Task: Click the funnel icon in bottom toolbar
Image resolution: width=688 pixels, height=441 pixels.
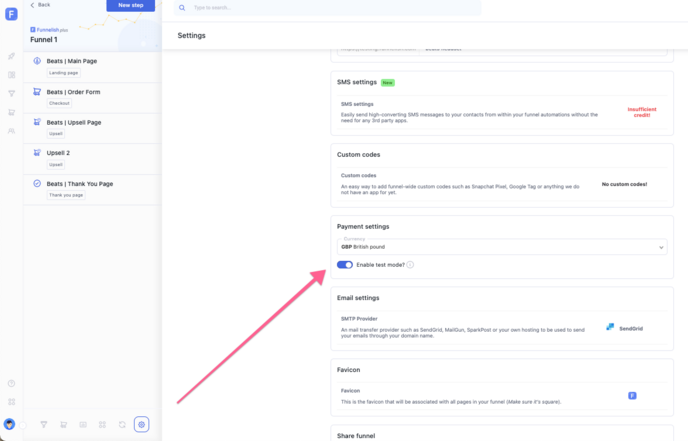Action: coord(44,425)
